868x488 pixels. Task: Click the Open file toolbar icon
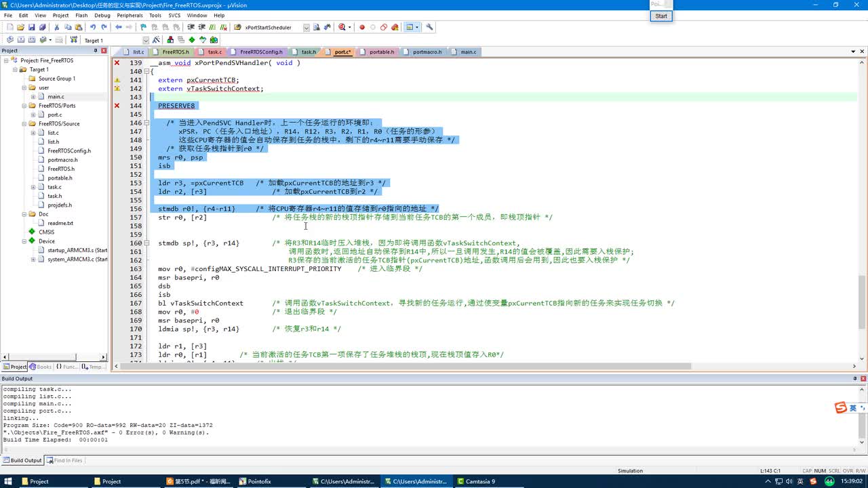tap(20, 27)
